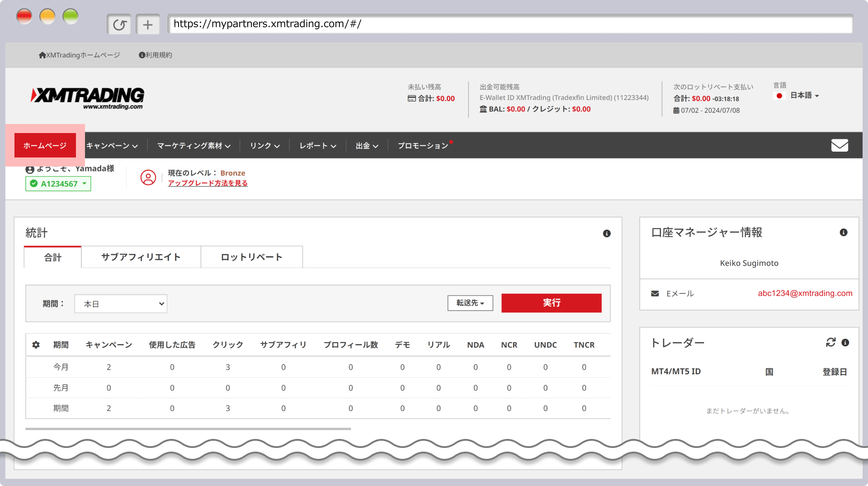Click the 未払い残高 card icon
868x486 pixels.
tap(412, 99)
